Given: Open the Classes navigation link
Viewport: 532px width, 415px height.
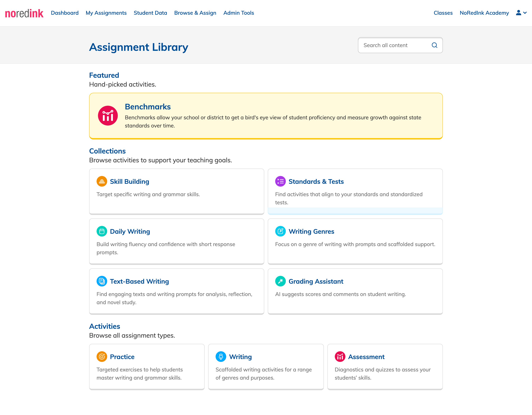Looking at the screenshot, I should pyautogui.click(x=443, y=13).
